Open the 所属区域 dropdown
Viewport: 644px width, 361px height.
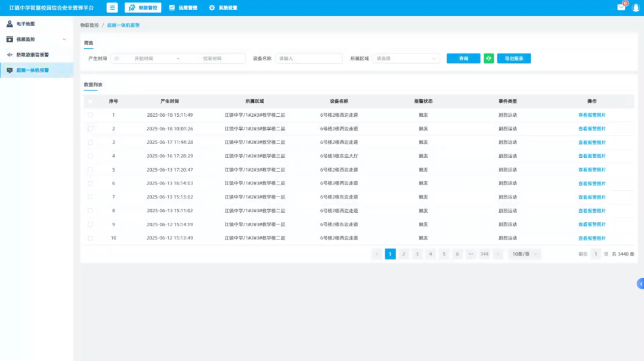[407, 58]
